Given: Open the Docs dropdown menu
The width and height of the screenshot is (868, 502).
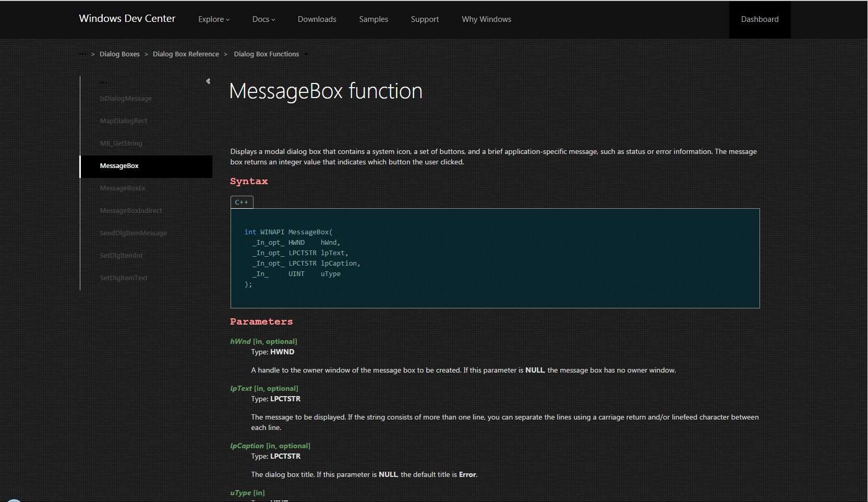Looking at the screenshot, I should [x=263, y=19].
